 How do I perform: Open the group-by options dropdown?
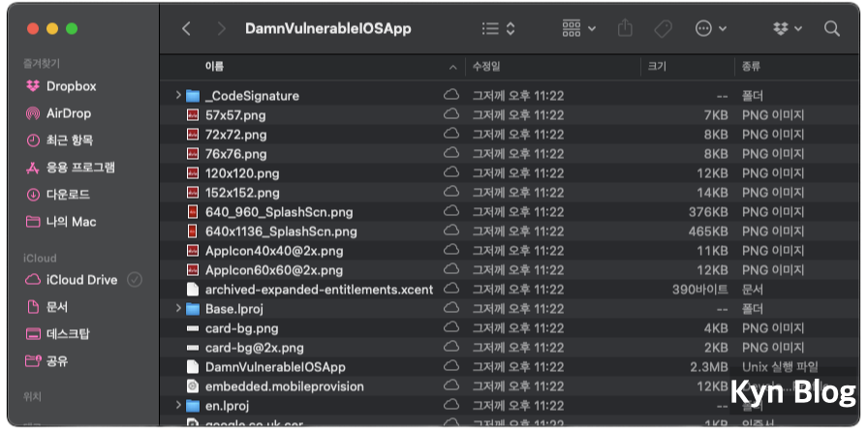click(x=579, y=28)
